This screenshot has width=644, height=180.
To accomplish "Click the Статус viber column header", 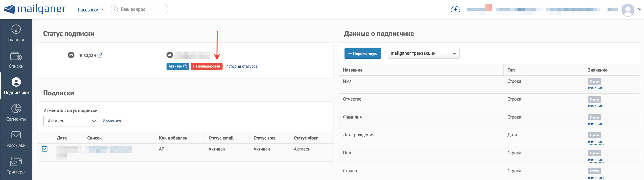I will pyautogui.click(x=306, y=138).
